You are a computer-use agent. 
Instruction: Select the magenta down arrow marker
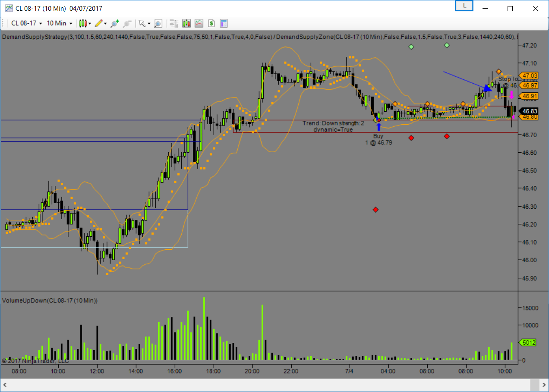point(511,95)
